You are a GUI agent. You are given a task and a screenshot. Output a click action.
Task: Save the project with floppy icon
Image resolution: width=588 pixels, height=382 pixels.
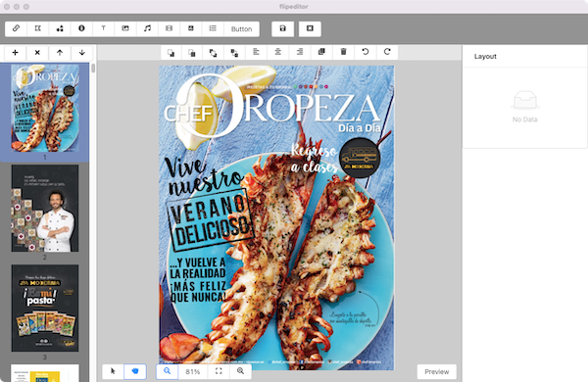click(x=283, y=28)
